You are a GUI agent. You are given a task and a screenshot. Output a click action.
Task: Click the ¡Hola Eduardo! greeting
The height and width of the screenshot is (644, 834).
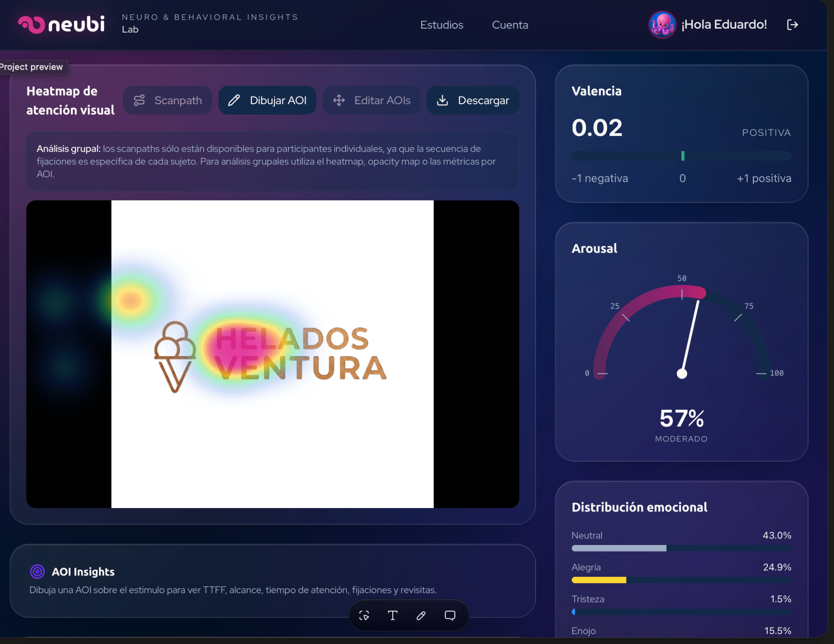tap(724, 24)
